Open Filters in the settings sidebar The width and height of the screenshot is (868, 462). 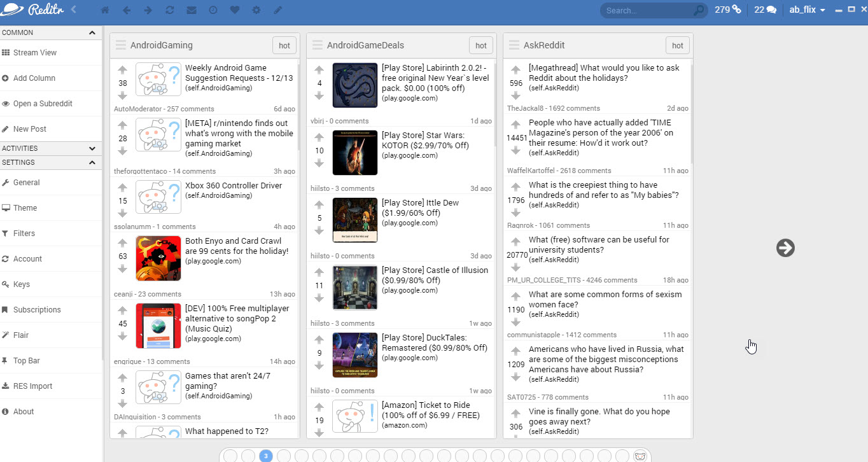(x=24, y=234)
